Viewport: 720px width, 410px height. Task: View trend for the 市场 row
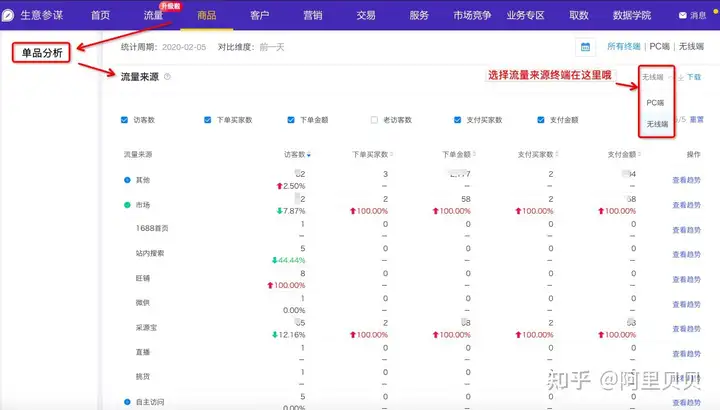click(686, 205)
